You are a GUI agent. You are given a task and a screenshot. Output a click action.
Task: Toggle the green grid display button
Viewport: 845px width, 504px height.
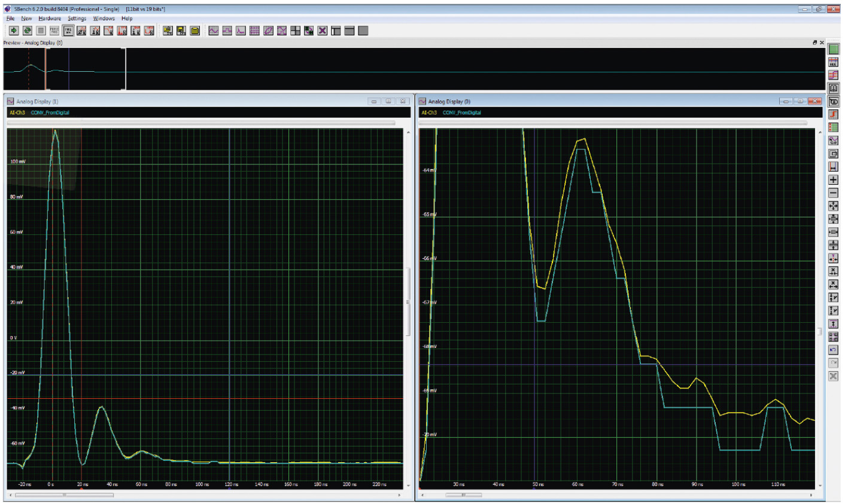pos(833,50)
